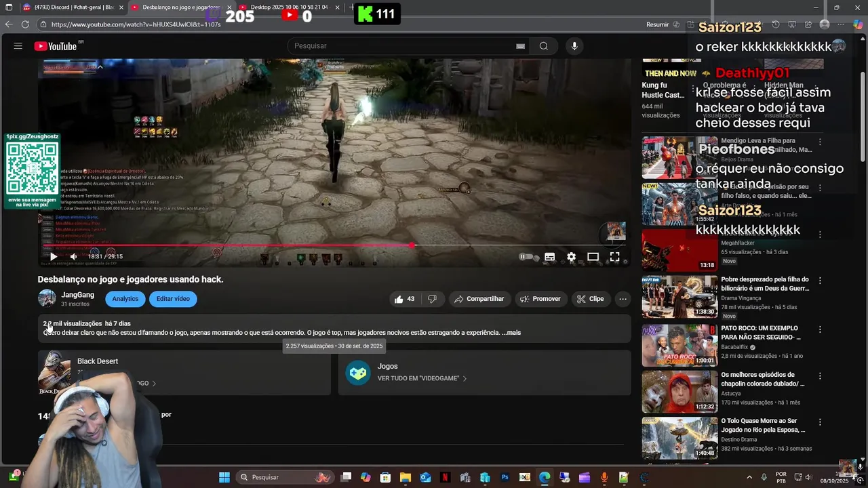Viewport: 868px width, 488px height.
Task: Open the MegahRacker 13:18 video thumbnail
Action: coord(679,249)
